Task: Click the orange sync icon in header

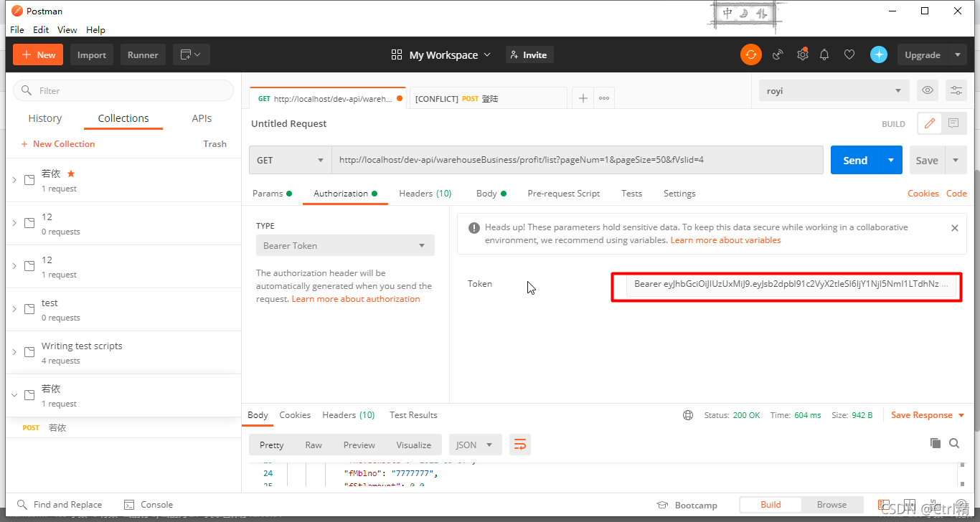Action: click(x=751, y=54)
